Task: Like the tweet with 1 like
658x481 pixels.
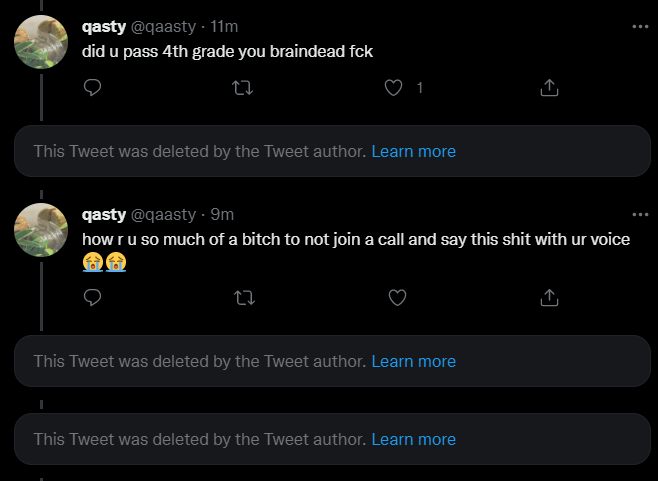Action: coord(394,88)
